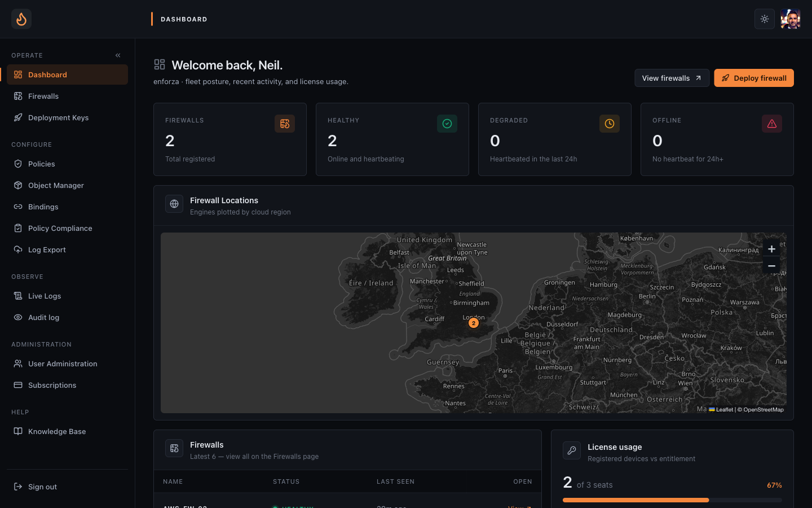Click the Bindings link icon

(18, 207)
